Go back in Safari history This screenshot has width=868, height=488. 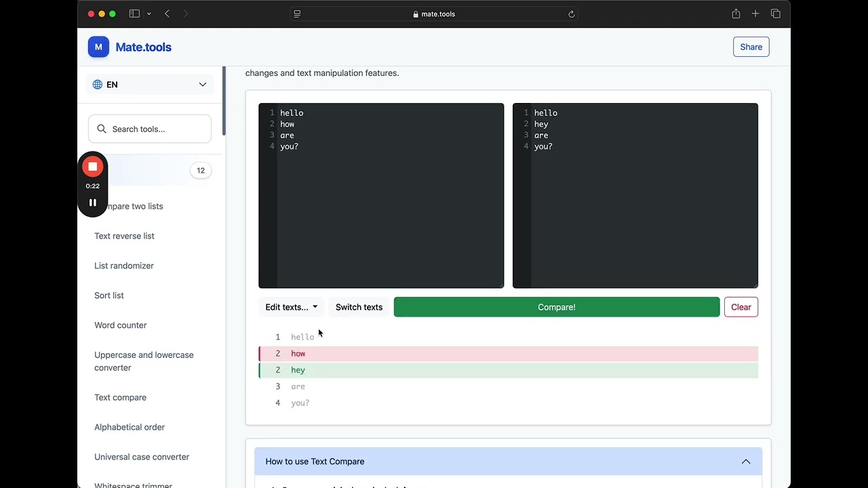click(167, 14)
